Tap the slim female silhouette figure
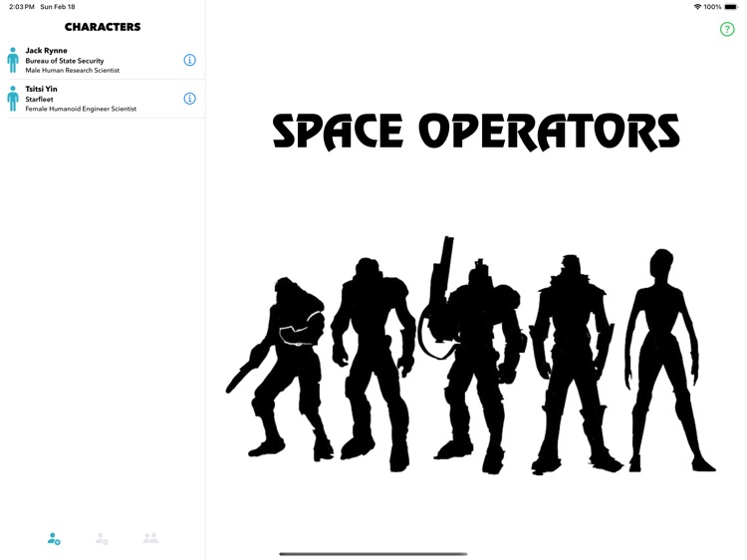The width and height of the screenshot is (747, 560). 670,361
